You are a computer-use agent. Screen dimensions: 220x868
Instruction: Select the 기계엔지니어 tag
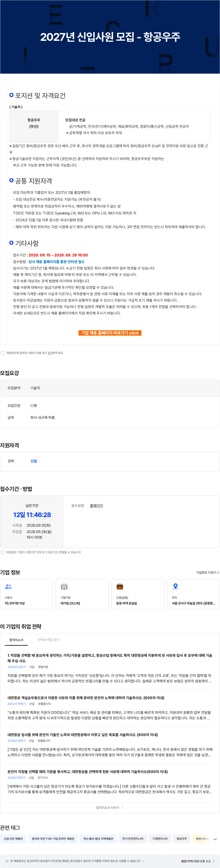pos(160,839)
